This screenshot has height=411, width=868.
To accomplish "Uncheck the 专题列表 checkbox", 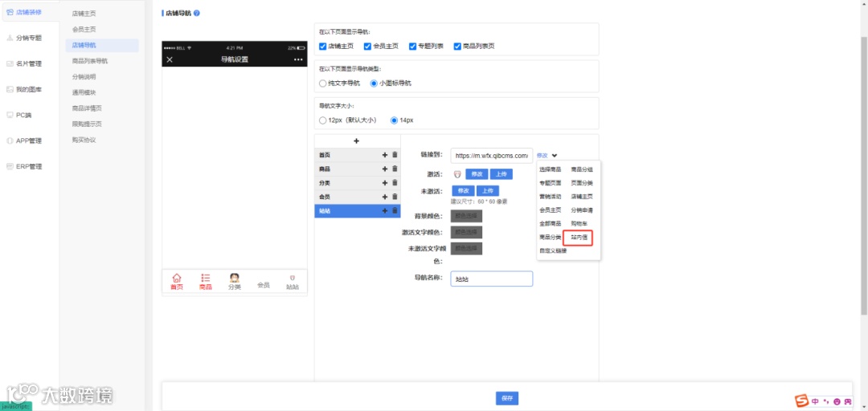I will (x=412, y=46).
